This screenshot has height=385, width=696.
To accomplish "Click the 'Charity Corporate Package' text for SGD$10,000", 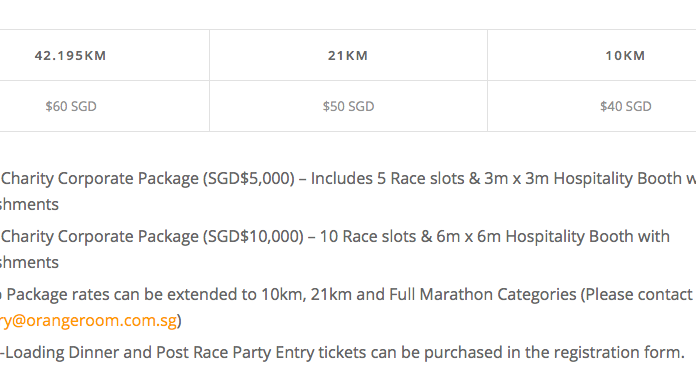I will [100, 237].
